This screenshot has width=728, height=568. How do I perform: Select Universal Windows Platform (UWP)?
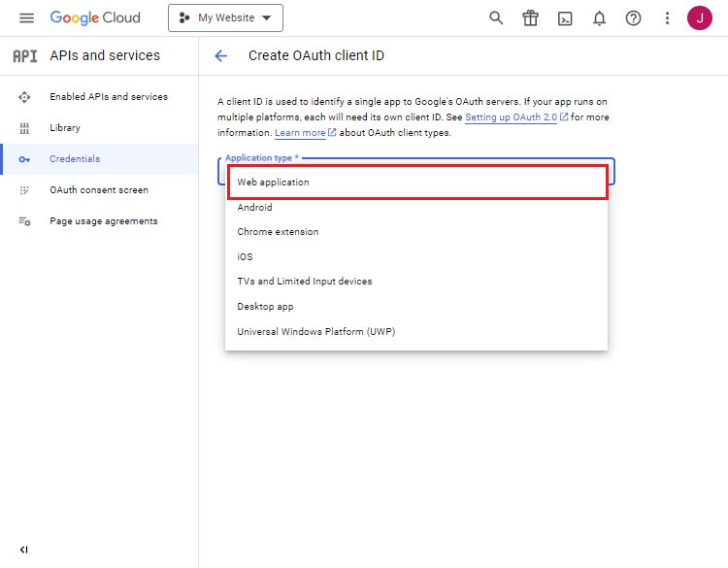click(416, 332)
